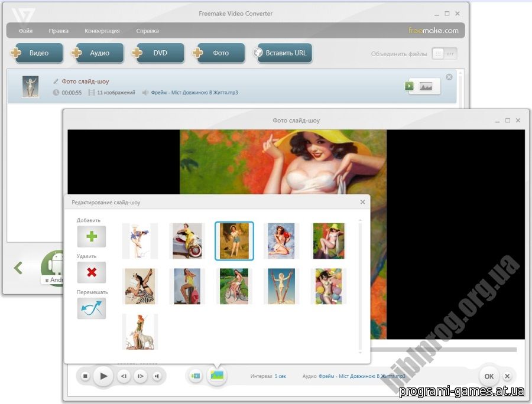Viewport: 532px width, 404px height.
Task: Select highlighted cowgirl thumbnail
Action: coord(234,241)
